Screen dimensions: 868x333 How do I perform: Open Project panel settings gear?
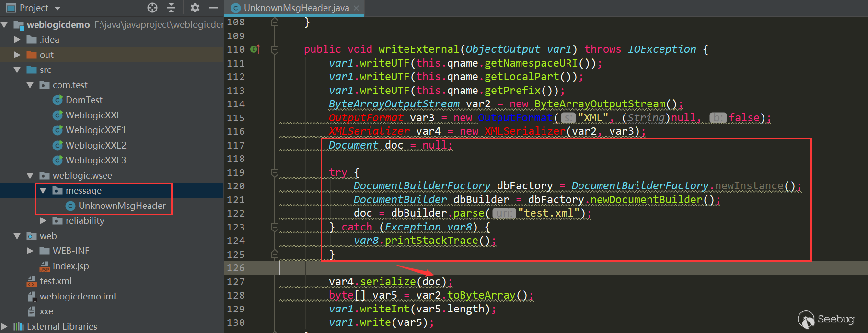[x=195, y=8]
